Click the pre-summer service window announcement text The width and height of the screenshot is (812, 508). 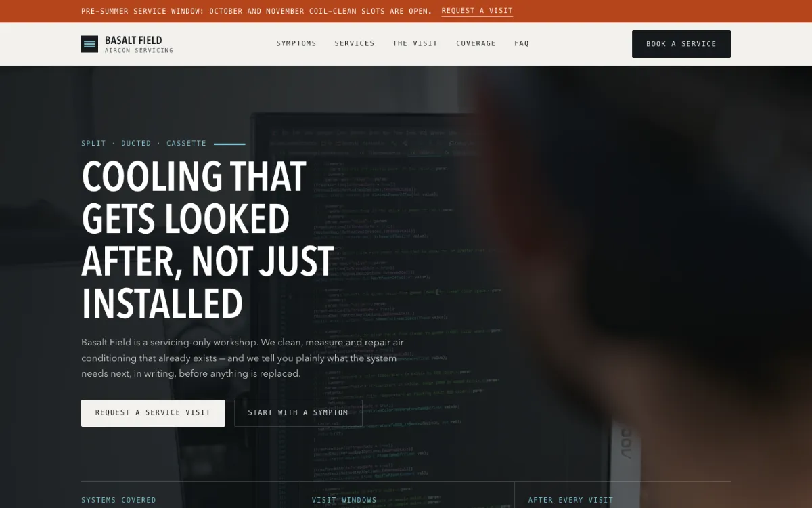pyautogui.click(x=256, y=12)
